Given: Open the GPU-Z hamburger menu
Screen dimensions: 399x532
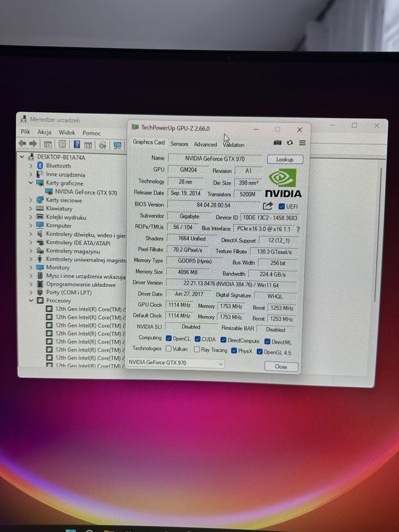Looking at the screenshot, I should pyautogui.click(x=302, y=143).
